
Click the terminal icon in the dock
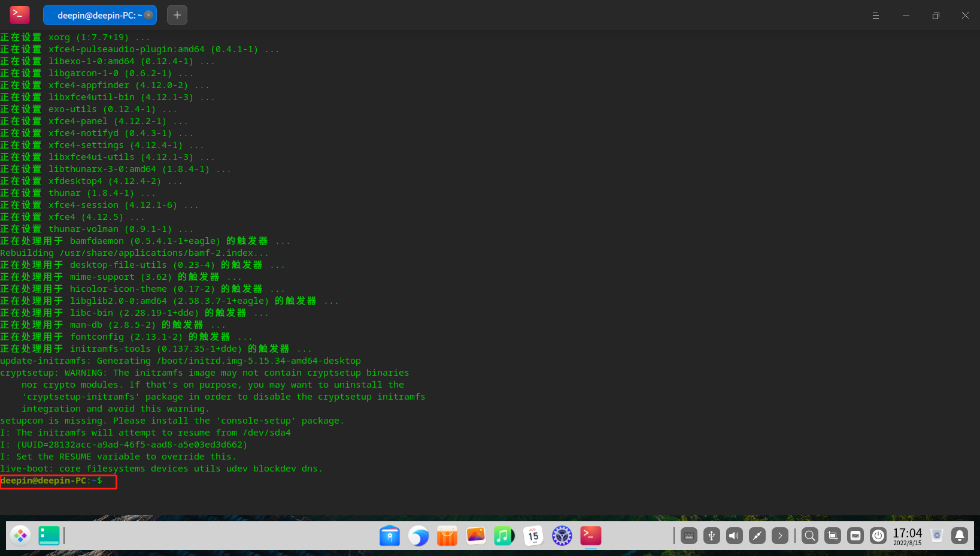[x=590, y=536]
